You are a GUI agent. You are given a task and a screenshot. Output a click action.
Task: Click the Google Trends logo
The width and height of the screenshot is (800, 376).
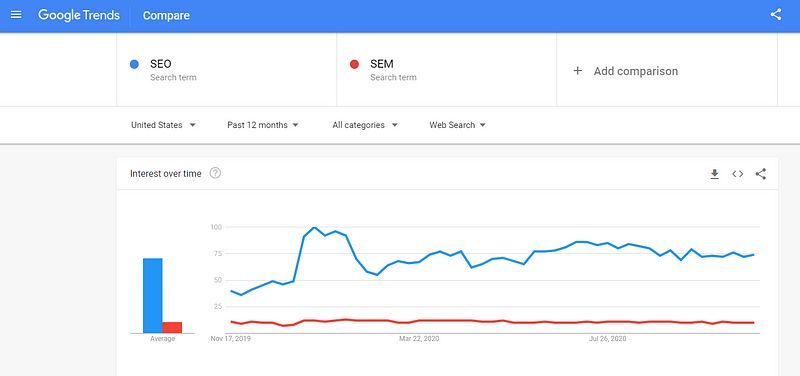pos(79,15)
